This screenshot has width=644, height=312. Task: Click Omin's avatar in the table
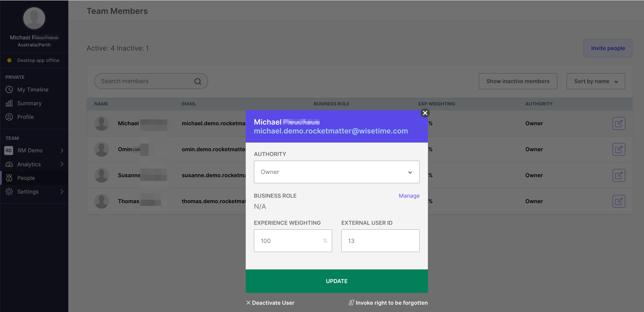click(102, 149)
